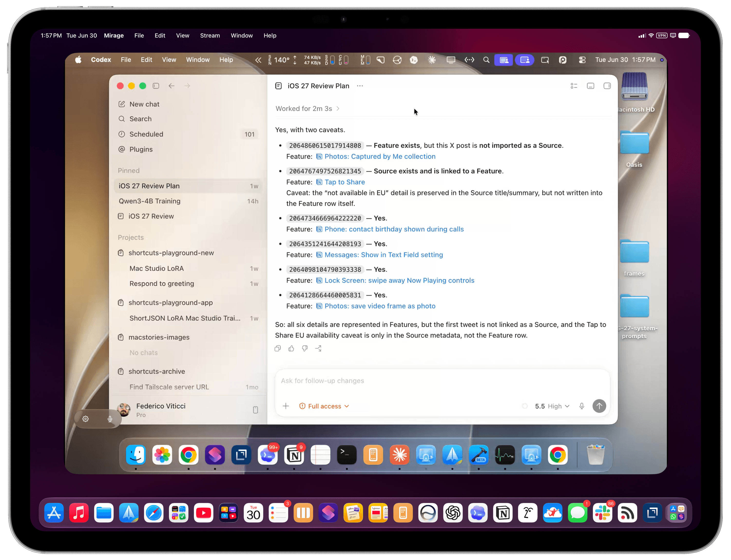The height and width of the screenshot is (560, 731).
Task: Open the Codex File menu
Action: point(126,60)
